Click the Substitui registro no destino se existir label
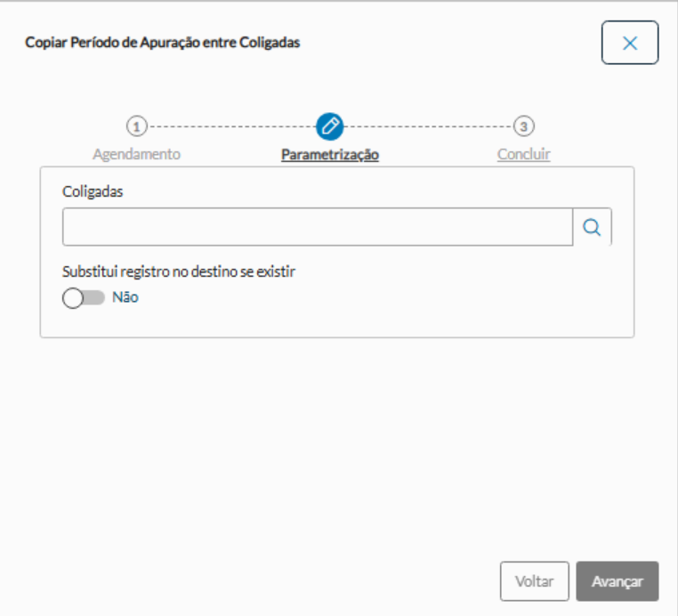Image resolution: width=678 pixels, height=616 pixels. (179, 272)
